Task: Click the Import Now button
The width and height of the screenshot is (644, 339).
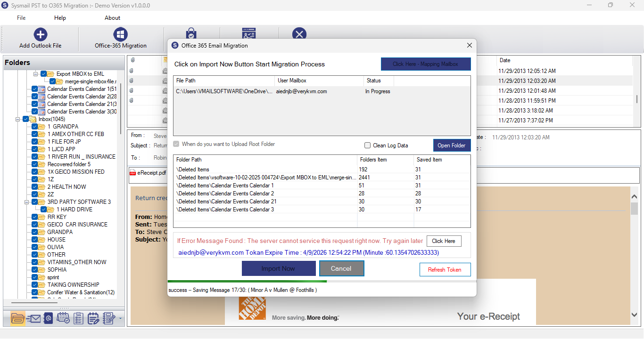Action: 279,268
